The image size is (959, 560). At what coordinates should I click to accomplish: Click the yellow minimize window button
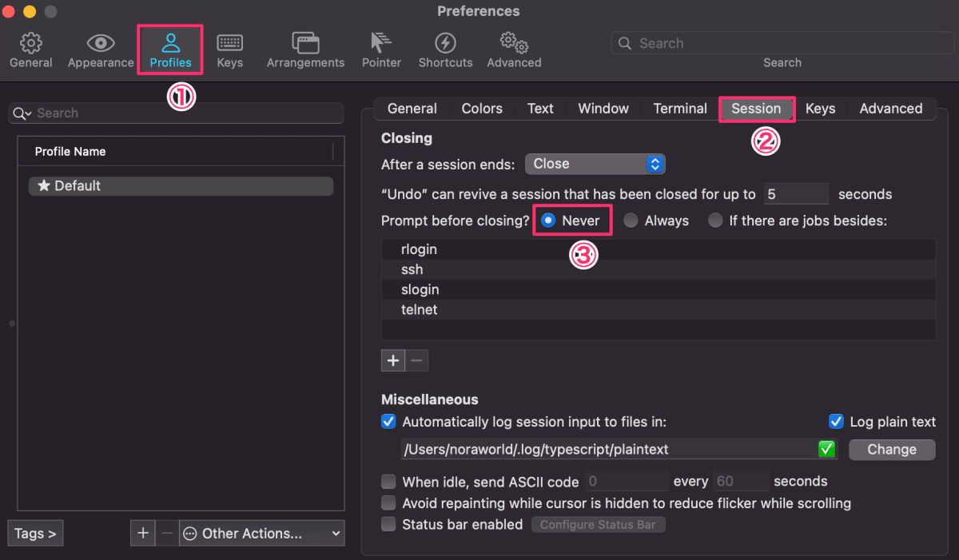pos(30,12)
